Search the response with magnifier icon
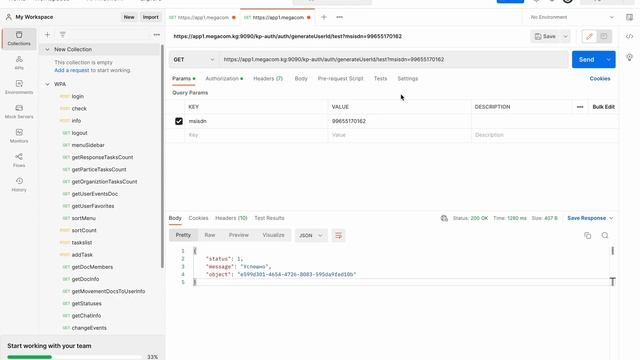 pyautogui.click(x=605, y=236)
